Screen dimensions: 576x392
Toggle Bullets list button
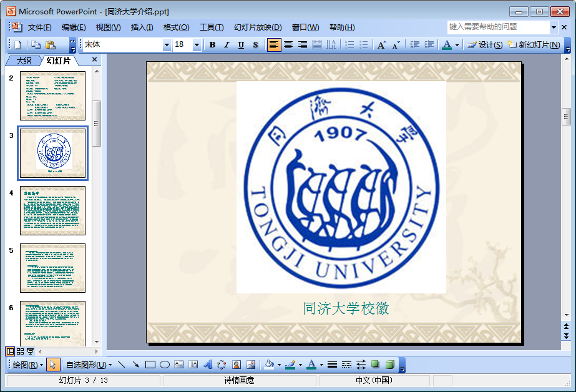coord(364,45)
